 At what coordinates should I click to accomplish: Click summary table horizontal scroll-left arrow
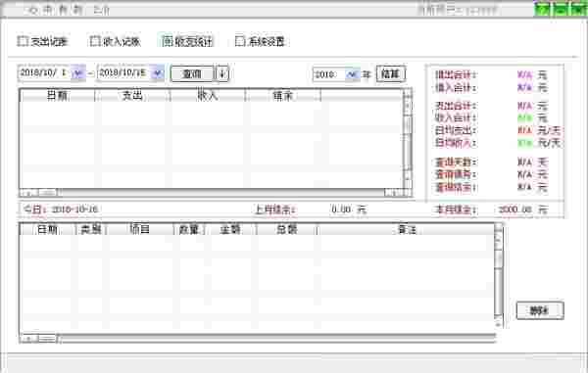point(28,193)
